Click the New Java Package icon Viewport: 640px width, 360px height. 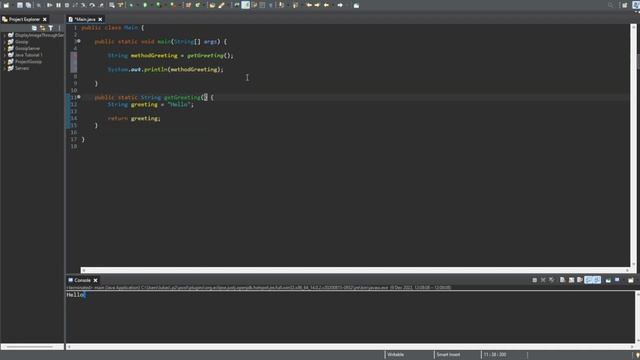[188, 5]
